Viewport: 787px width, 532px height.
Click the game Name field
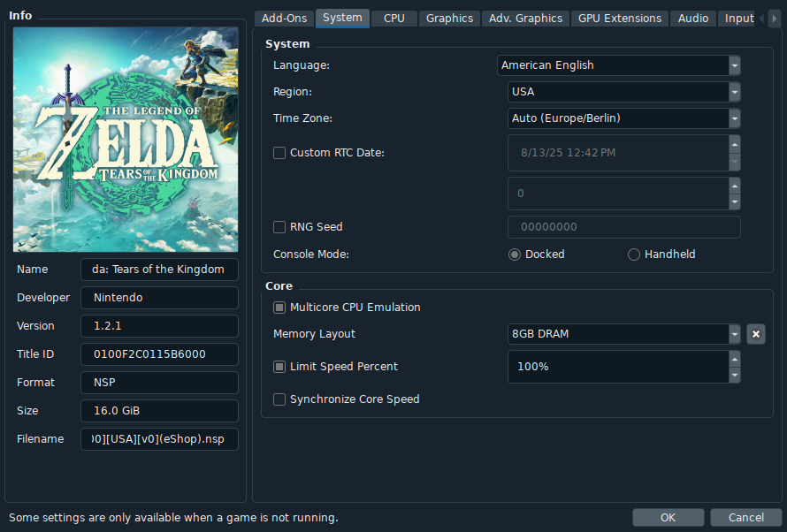159,270
